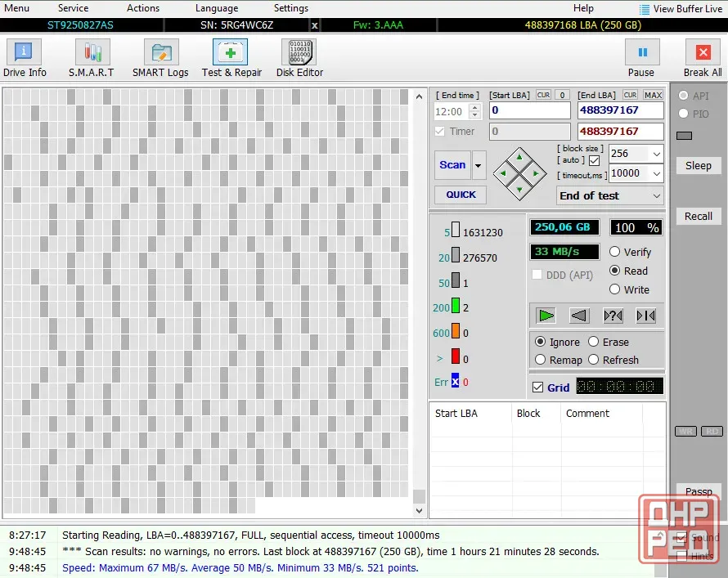Click the Recall button
This screenshot has width=728, height=578.
point(699,216)
